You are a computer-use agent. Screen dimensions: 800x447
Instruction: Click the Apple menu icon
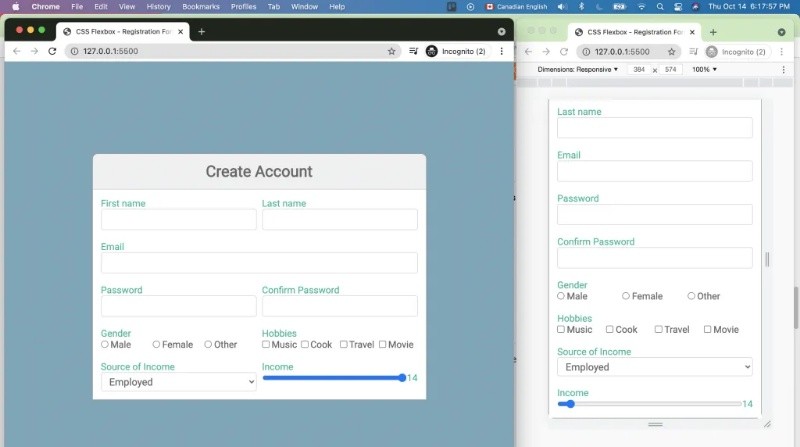[16, 7]
